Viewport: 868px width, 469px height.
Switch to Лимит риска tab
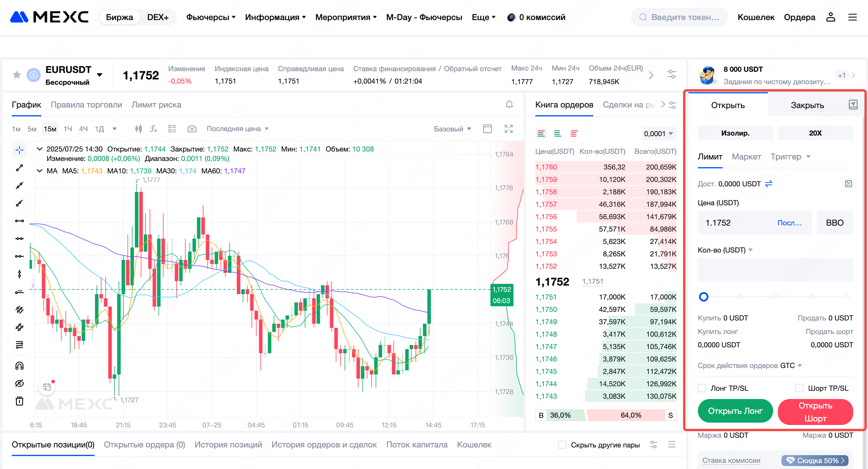tap(156, 105)
